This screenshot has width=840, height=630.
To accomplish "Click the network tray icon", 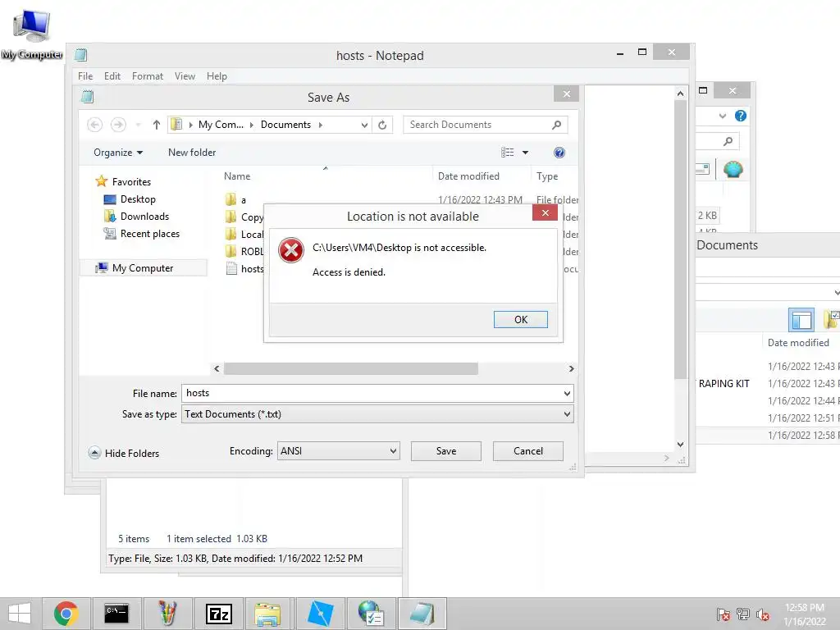I will (743, 614).
